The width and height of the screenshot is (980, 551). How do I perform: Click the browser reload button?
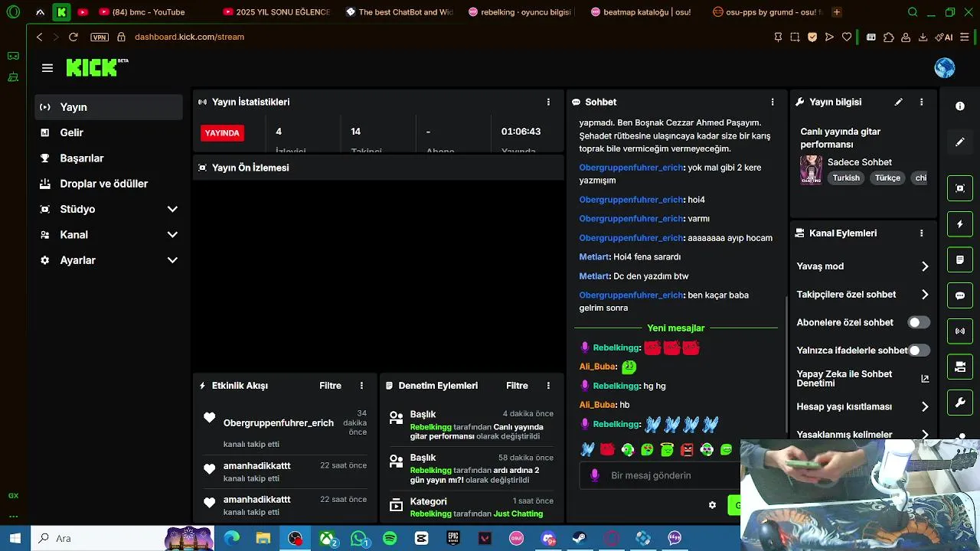(x=73, y=37)
